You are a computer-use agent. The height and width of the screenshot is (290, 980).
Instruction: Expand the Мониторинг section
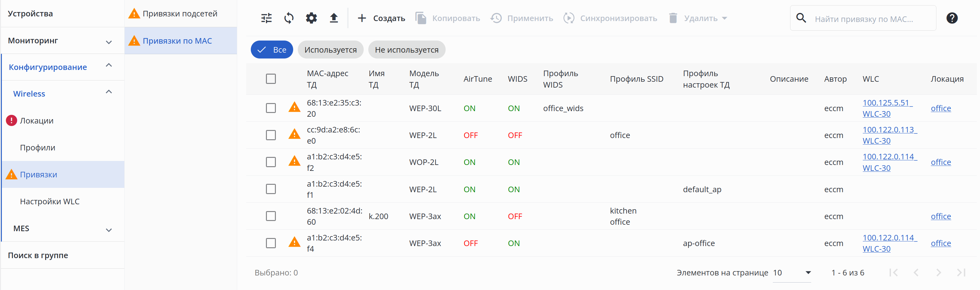[109, 42]
